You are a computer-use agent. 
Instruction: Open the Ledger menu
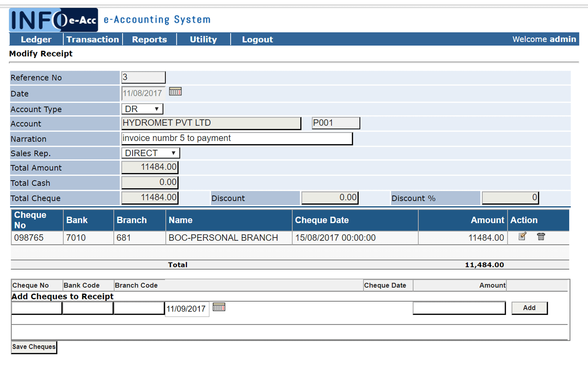tap(36, 39)
